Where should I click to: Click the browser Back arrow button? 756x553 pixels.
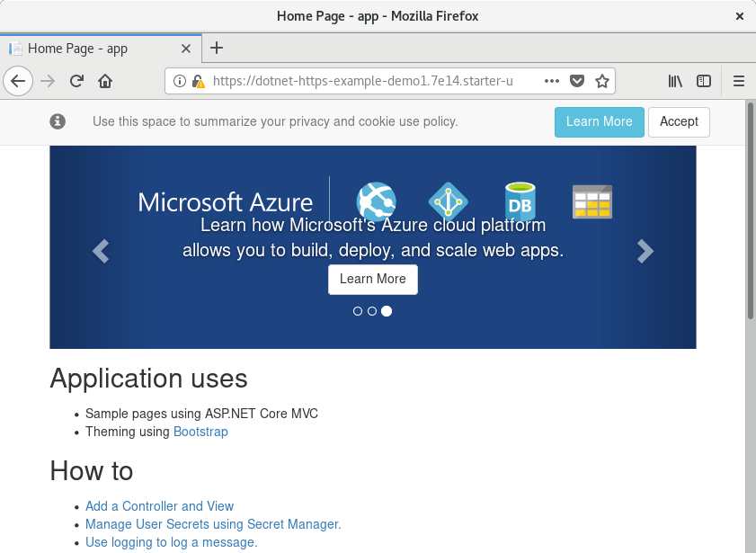[x=17, y=81]
